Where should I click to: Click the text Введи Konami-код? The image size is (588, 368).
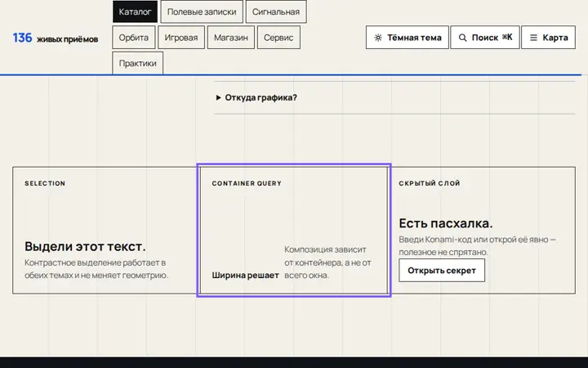click(x=435, y=240)
